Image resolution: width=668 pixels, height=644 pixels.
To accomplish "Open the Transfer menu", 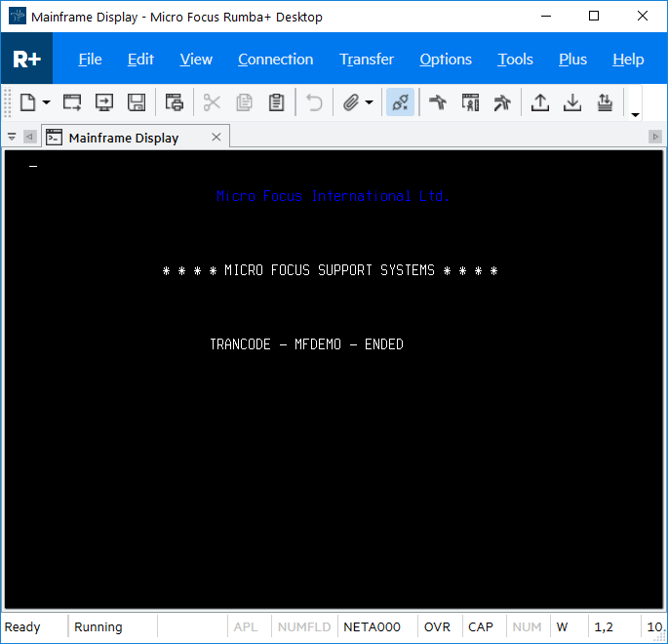I will pos(367,60).
